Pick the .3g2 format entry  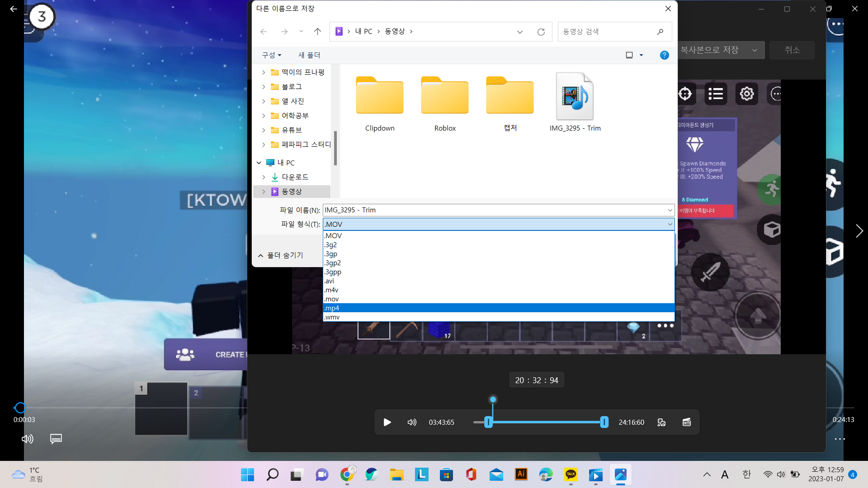[499, 245]
